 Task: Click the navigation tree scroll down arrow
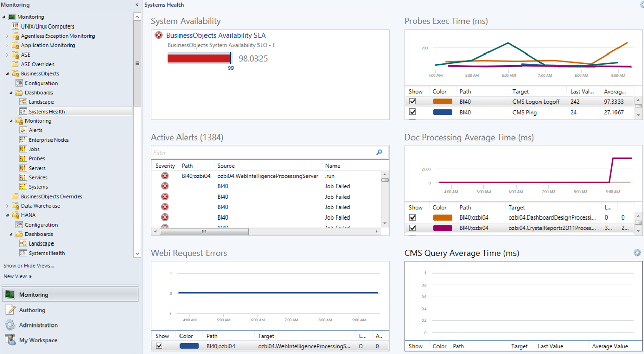coord(137,253)
